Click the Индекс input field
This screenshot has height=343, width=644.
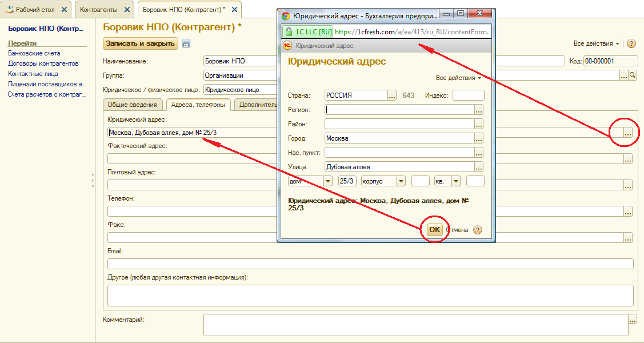468,95
